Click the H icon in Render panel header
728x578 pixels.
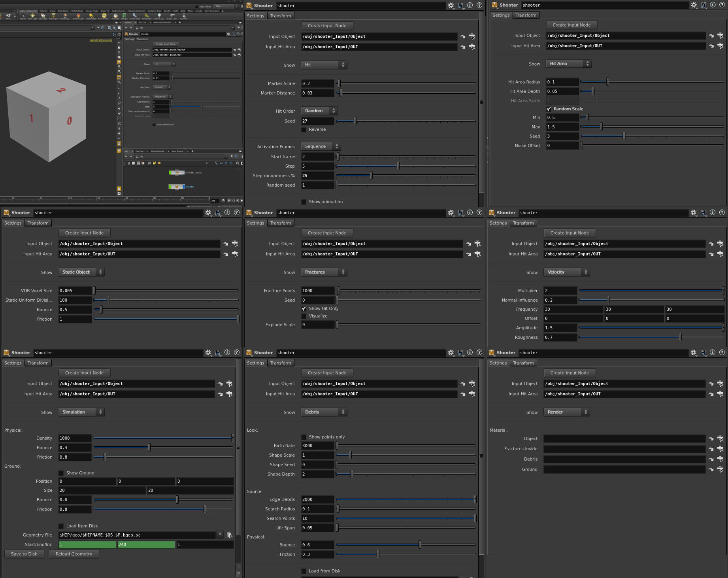[703, 353]
